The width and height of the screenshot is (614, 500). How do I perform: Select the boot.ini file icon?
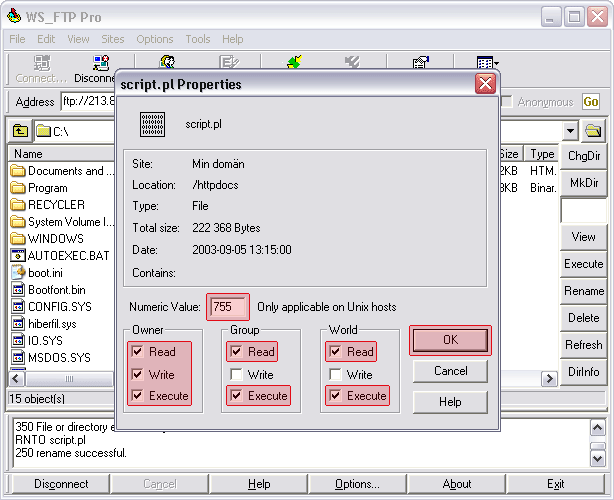tap(18, 272)
